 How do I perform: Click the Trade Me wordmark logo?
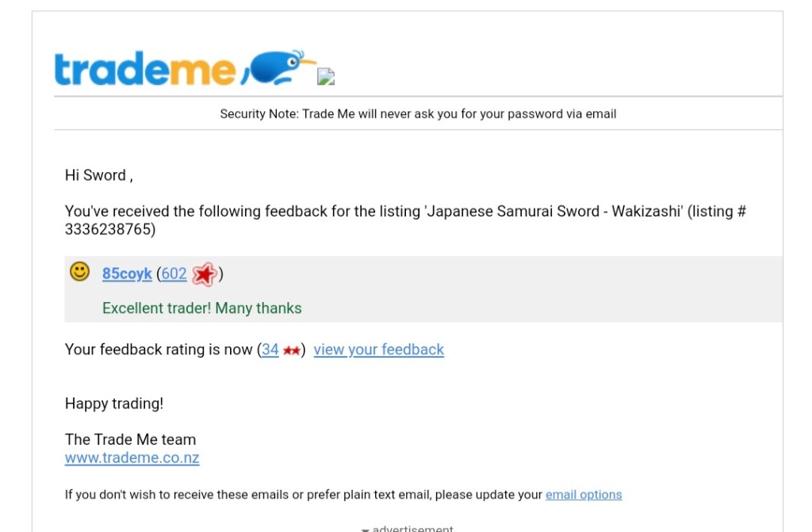145,70
